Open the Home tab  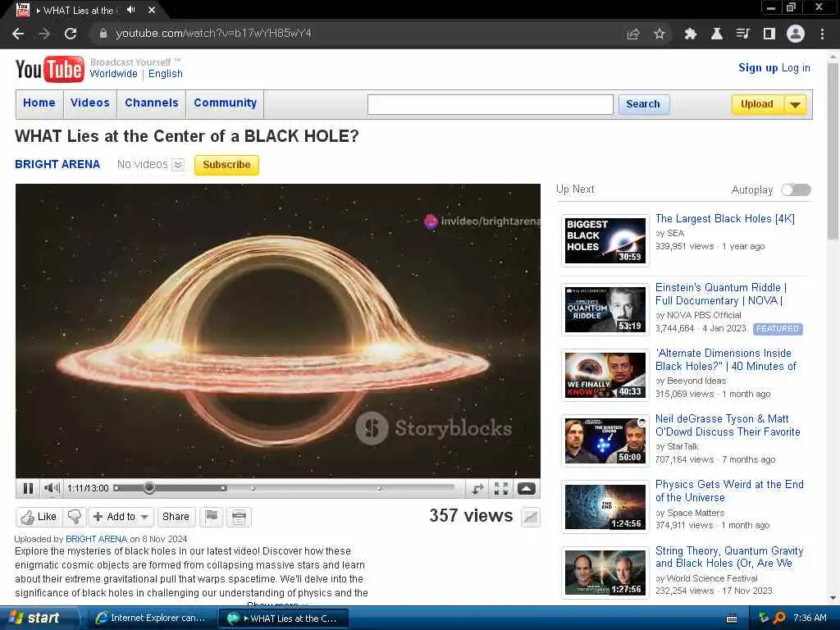39,103
